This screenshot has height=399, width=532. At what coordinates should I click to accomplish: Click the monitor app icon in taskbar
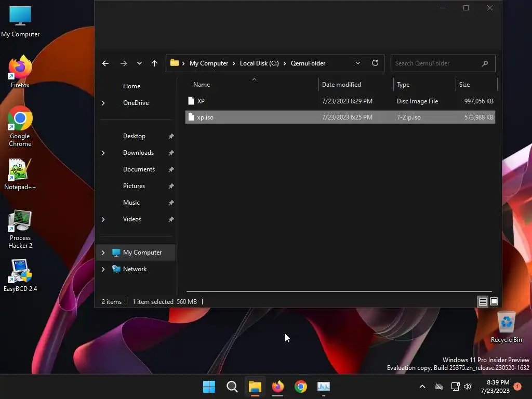[323, 387]
